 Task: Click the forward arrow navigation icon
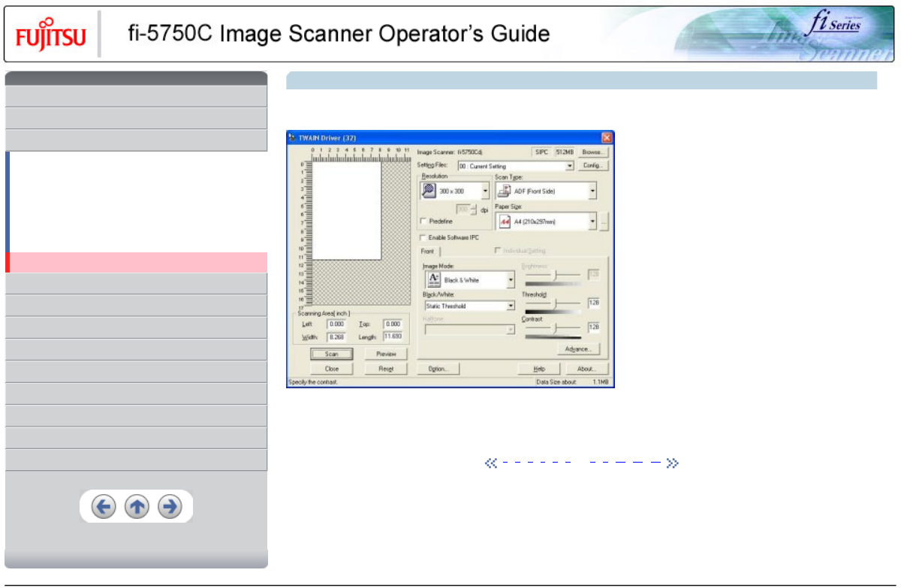170,507
